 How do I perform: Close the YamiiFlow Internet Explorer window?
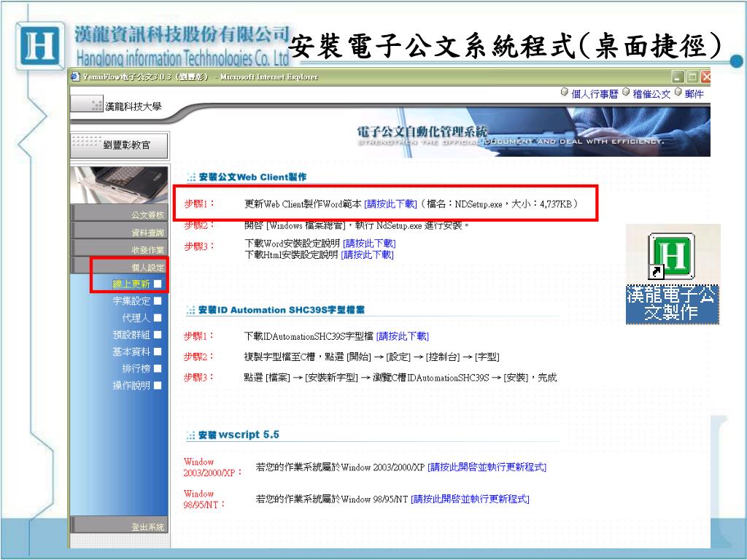(x=705, y=77)
